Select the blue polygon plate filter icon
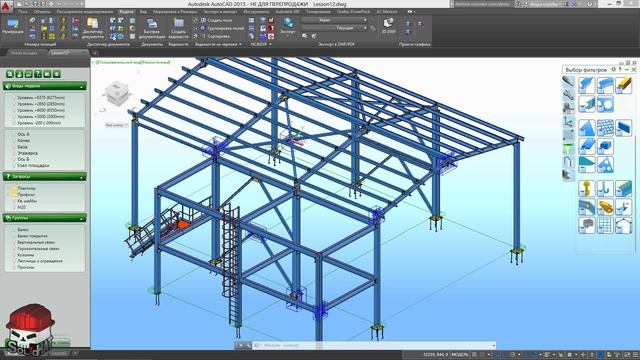The height and width of the screenshot is (360, 640). tap(587, 128)
